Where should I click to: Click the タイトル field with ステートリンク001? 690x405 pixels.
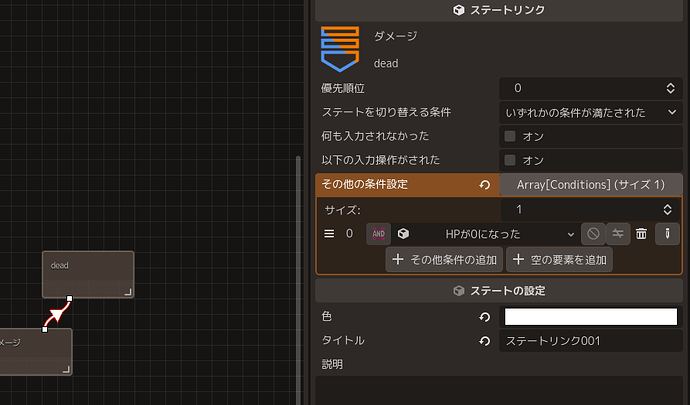(x=591, y=341)
